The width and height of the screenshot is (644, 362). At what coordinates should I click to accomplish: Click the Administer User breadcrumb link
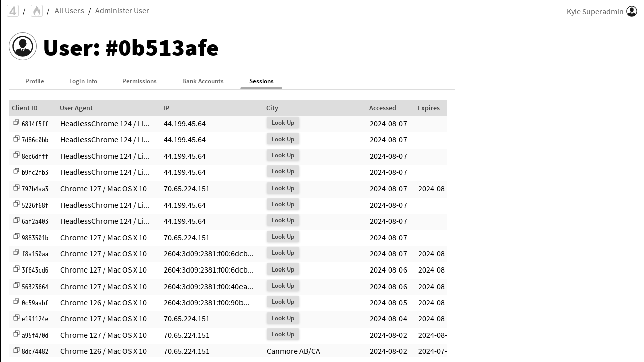tap(122, 11)
